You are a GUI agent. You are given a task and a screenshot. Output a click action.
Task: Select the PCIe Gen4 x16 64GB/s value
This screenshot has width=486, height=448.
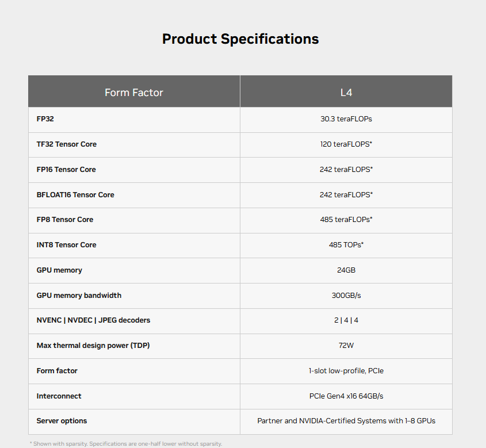pos(346,396)
